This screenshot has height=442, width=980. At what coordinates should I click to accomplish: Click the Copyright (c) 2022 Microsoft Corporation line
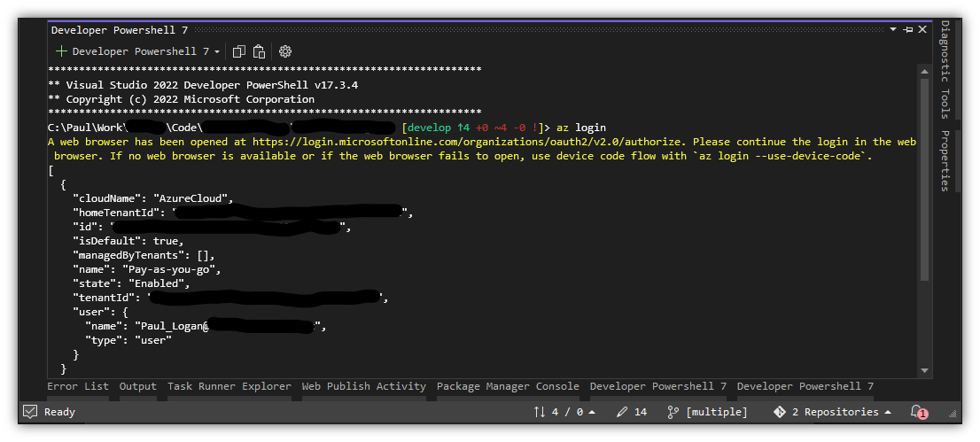[x=182, y=99]
